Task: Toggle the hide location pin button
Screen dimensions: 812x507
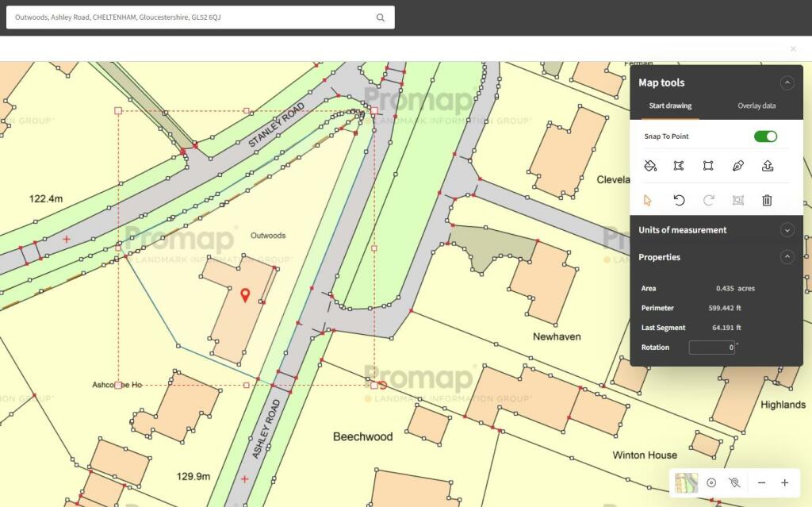Action: pos(734,482)
